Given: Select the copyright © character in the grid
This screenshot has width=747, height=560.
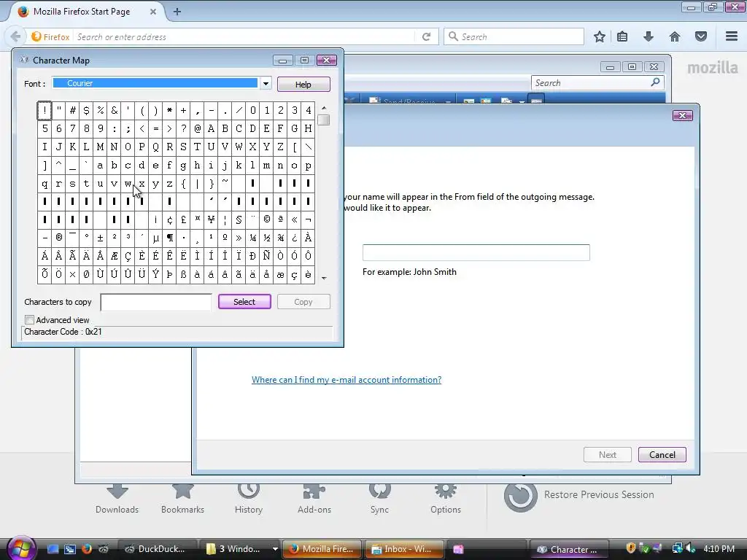Looking at the screenshot, I should [x=267, y=219].
